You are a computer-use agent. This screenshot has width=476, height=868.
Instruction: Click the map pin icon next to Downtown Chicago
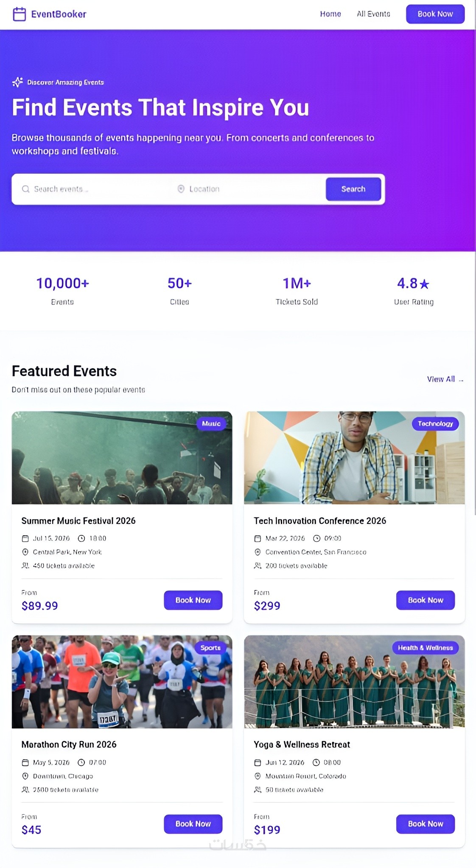25,776
